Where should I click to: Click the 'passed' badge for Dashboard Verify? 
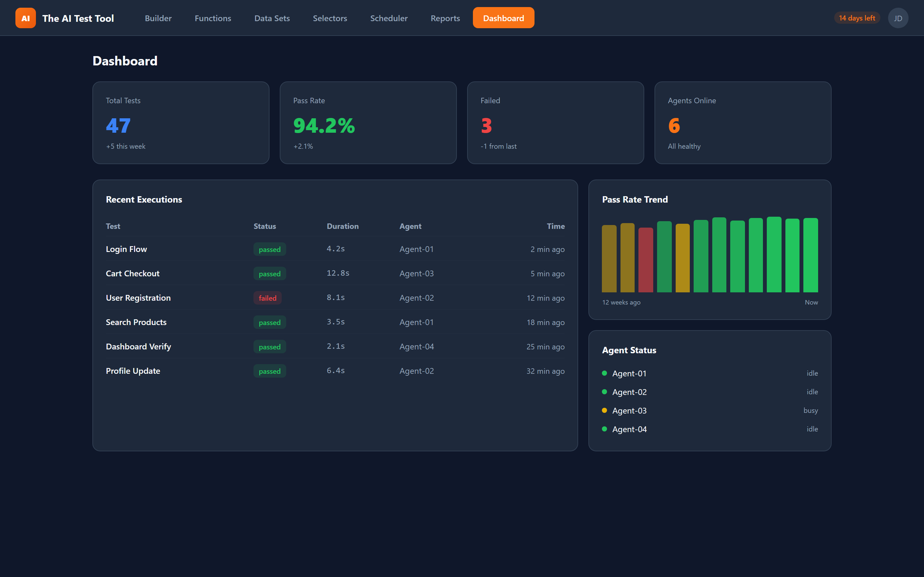point(269,347)
